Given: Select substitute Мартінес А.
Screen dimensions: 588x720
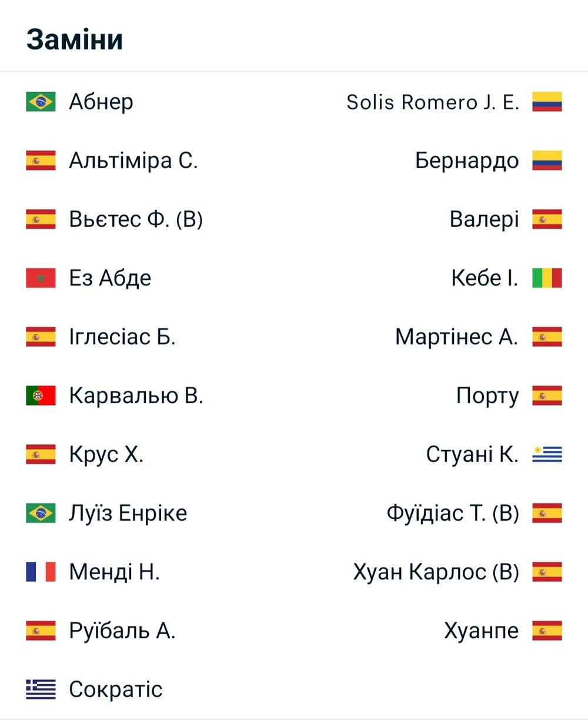Looking at the screenshot, I should [x=457, y=337].
